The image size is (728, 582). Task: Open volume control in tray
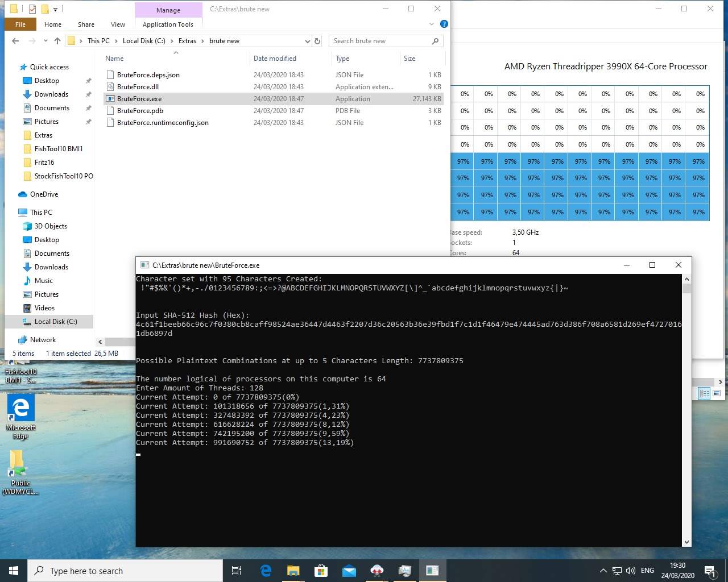(630, 571)
